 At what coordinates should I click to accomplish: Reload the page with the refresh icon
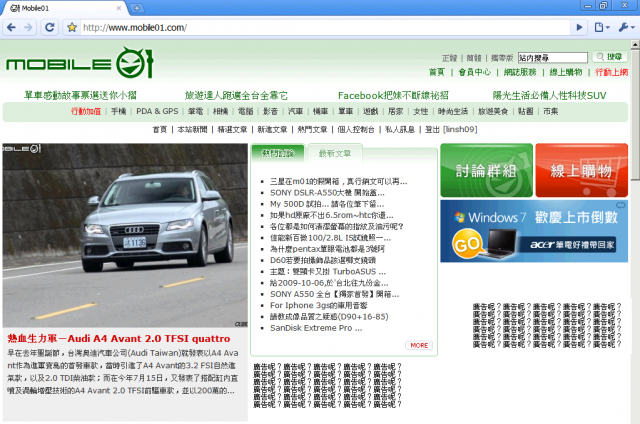pyautogui.click(x=49, y=27)
